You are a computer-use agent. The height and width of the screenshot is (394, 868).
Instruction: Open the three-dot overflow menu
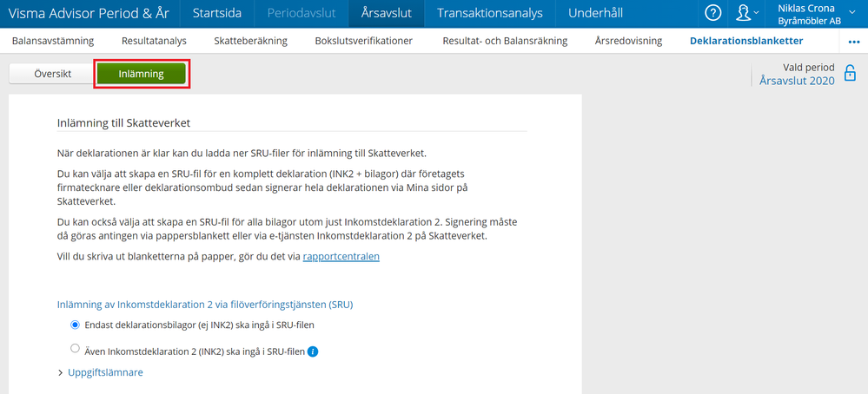tap(852, 42)
